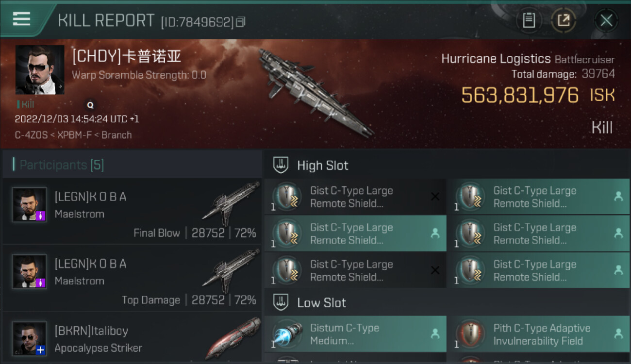Select K O B A Top Damage entry

point(132,278)
